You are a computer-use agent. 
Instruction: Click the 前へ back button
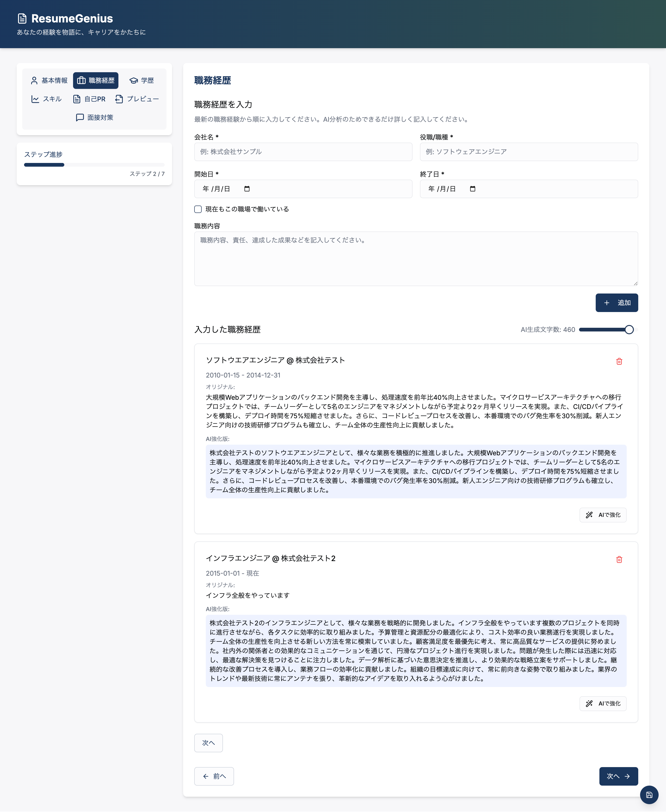point(214,776)
